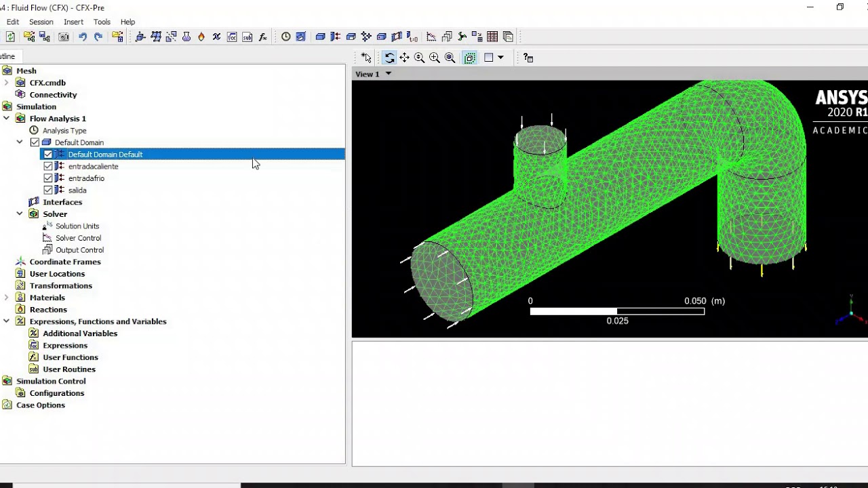Click the arrow Select mode icon
868x488 pixels.
[366, 58]
